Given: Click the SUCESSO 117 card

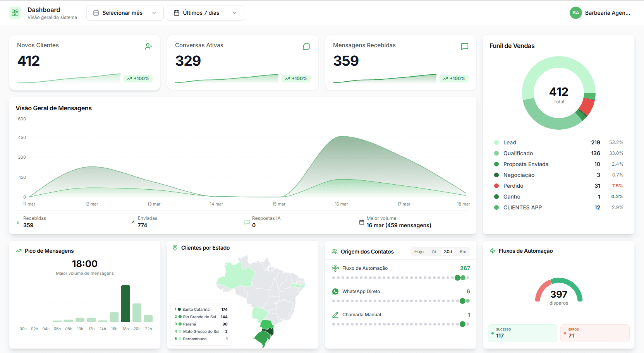Looking at the screenshot, I should [x=522, y=333].
